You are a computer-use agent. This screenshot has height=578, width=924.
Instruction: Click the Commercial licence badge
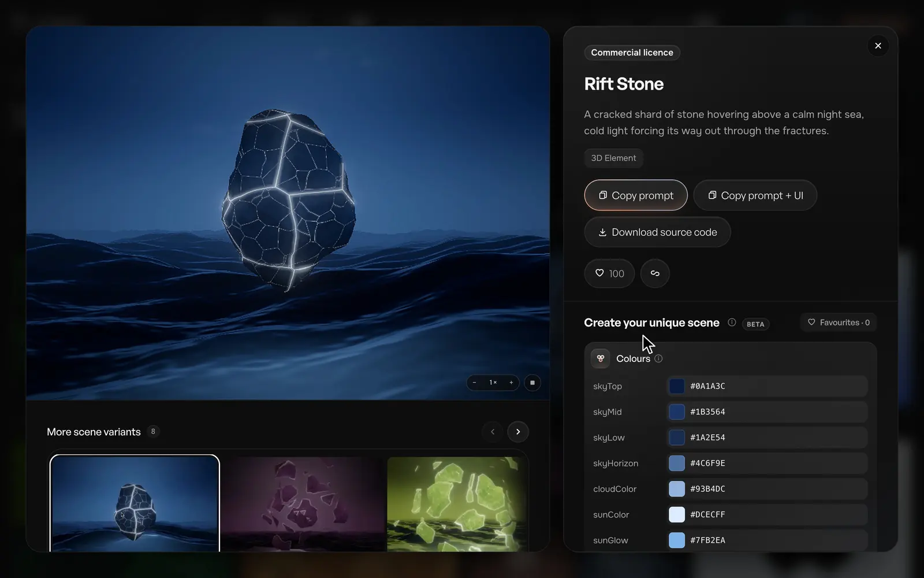click(x=632, y=53)
